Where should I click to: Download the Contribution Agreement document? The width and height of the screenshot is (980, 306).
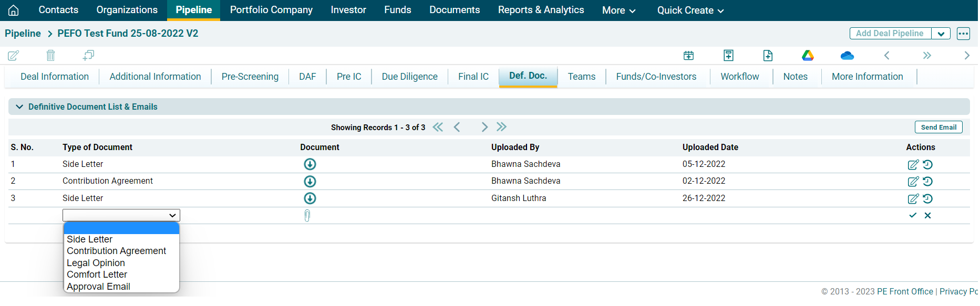pyautogui.click(x=310, y=181)
